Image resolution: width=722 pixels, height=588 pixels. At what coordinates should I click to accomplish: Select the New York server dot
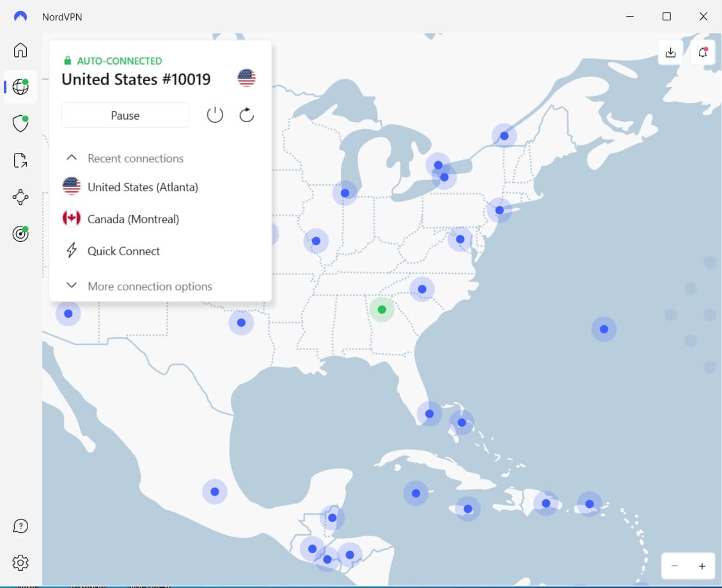[x=499, y=210]
